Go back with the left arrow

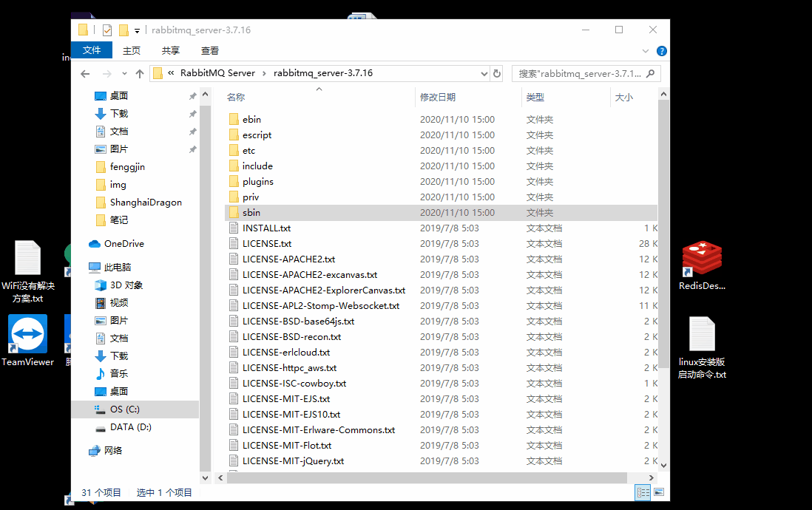click(86, 73)
